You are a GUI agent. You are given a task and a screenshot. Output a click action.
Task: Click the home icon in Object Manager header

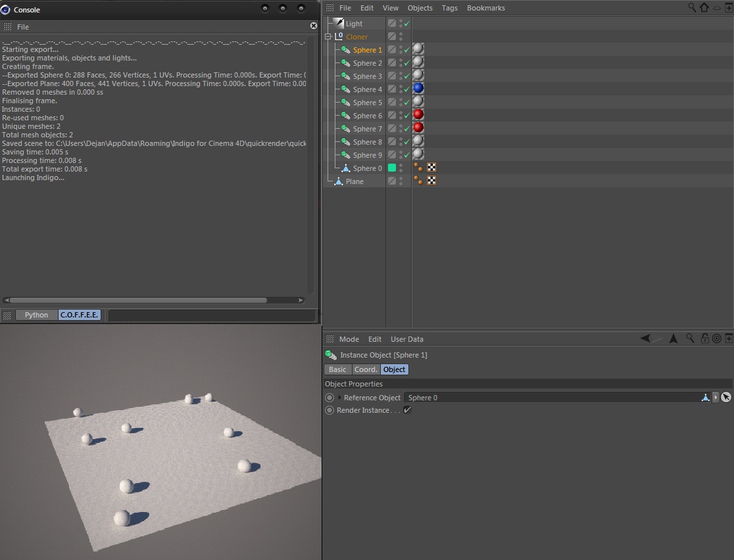tap(704, 8)
